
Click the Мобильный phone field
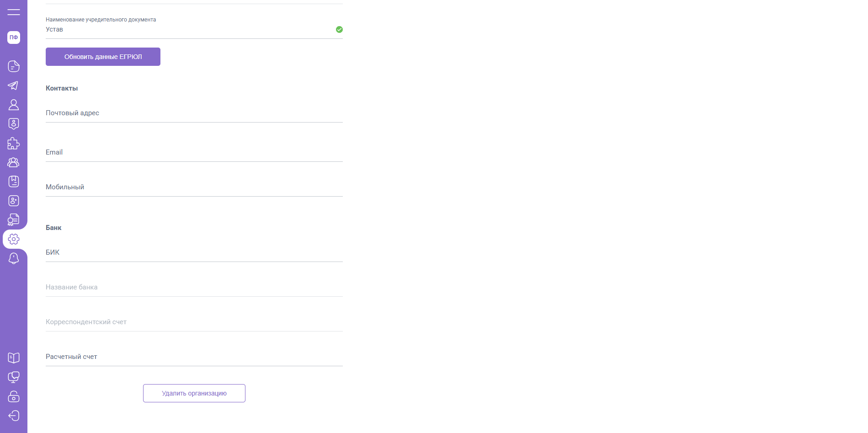point(194,187)
